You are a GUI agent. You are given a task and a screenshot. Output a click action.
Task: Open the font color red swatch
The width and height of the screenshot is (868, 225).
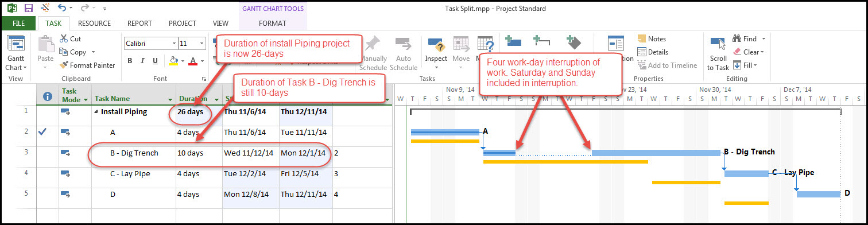pos(193,61)
